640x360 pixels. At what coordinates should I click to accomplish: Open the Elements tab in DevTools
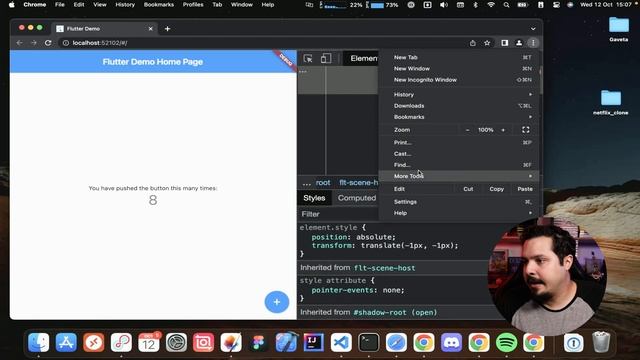point(364,58)
